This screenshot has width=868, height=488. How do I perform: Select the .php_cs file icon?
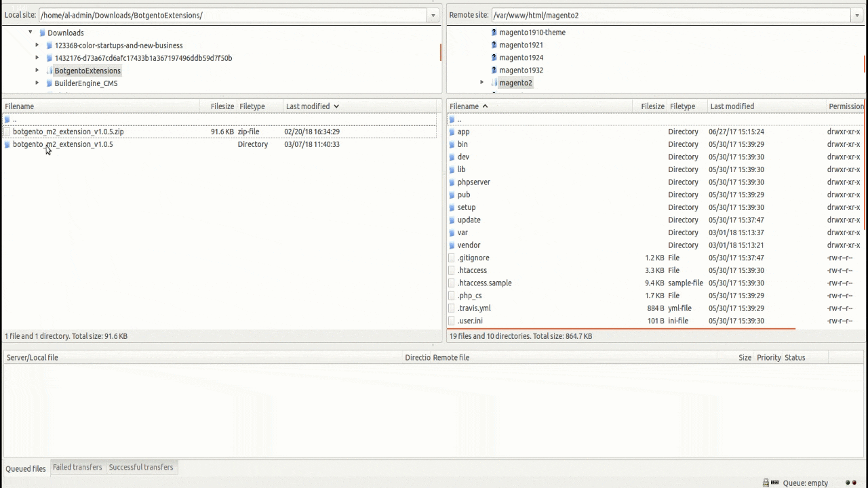pos(452,296)
